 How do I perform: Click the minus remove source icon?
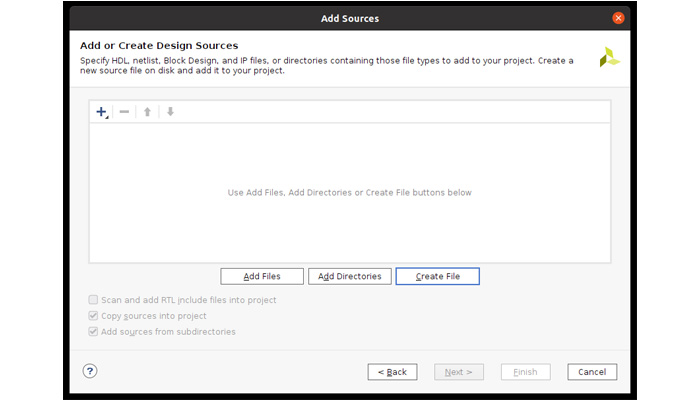[x=124, y=112]
